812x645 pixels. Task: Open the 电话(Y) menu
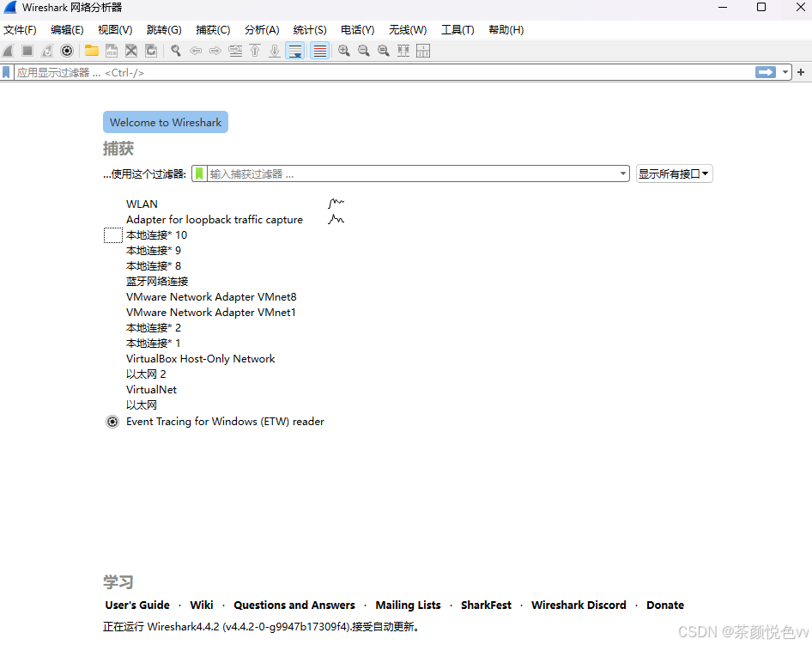[357, 30]
